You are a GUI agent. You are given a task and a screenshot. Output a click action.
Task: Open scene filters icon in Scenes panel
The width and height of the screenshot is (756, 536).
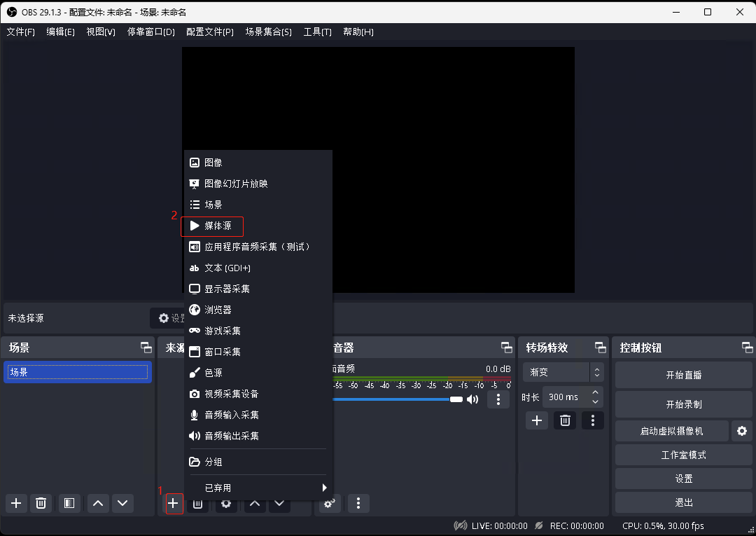click(x=69, y=503)
